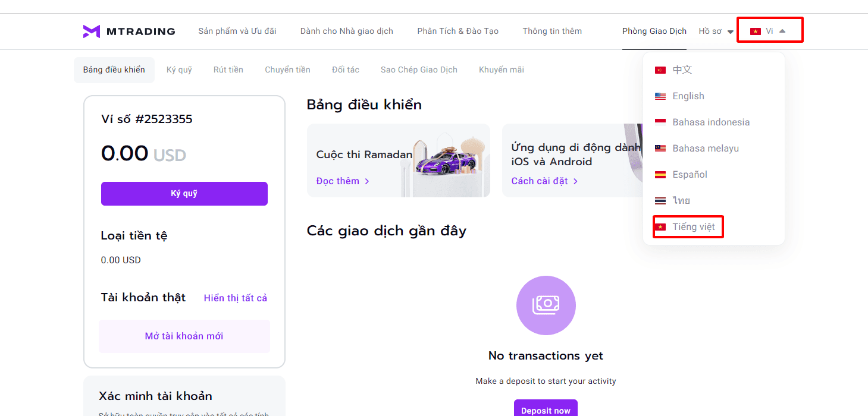Open the Khuyến mãi tab
Viewport: 868px width, 416px height.
pos(502,70)
